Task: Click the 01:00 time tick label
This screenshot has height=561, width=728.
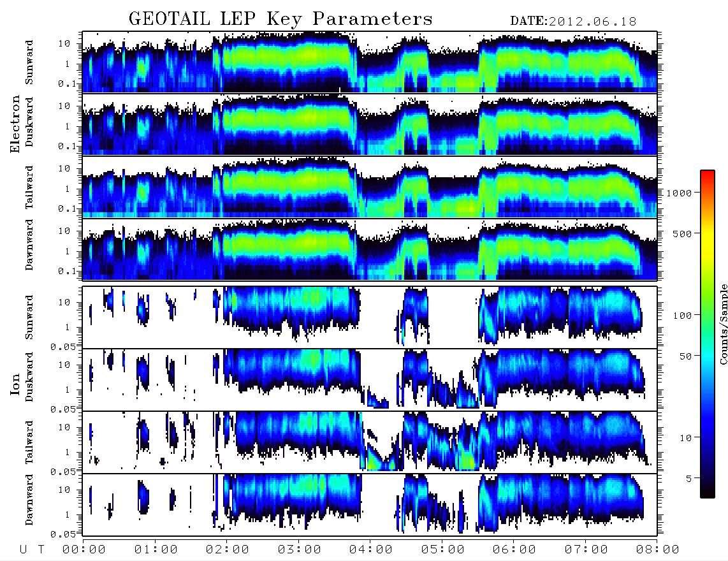Action: (156, 550)
